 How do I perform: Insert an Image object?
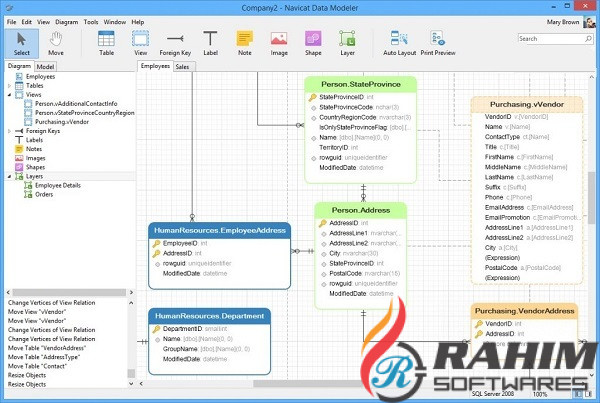[x=279, y=44]
